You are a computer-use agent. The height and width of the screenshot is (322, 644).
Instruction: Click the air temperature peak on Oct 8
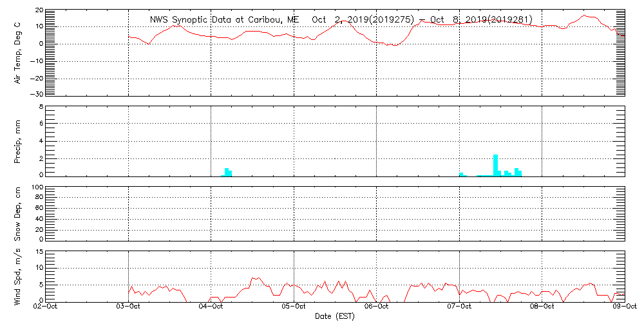click(x=585, y=15)
